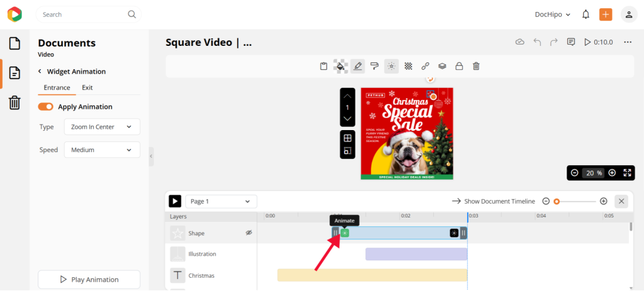Zoom out the timeline with minus
This screenshot has height=291, width=644.
point(546,201)
